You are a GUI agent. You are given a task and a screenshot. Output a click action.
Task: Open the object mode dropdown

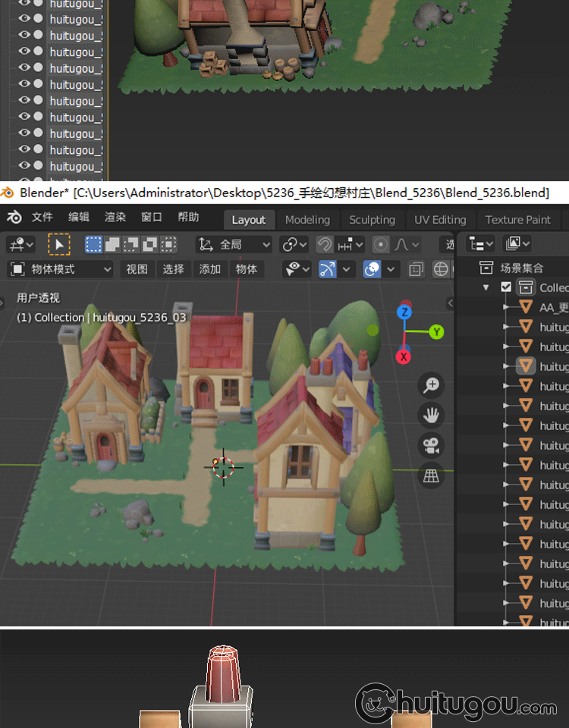point(61,269)
